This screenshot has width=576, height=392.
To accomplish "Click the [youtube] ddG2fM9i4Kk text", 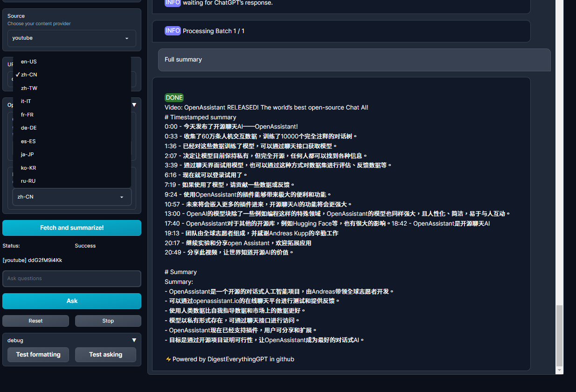I will point(32,260).
